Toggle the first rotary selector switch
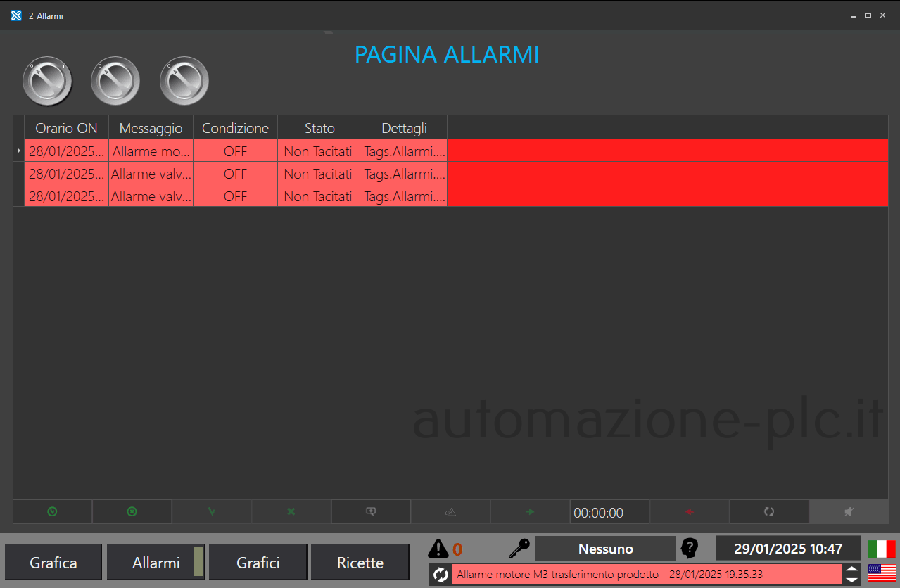 coord(47,81)
